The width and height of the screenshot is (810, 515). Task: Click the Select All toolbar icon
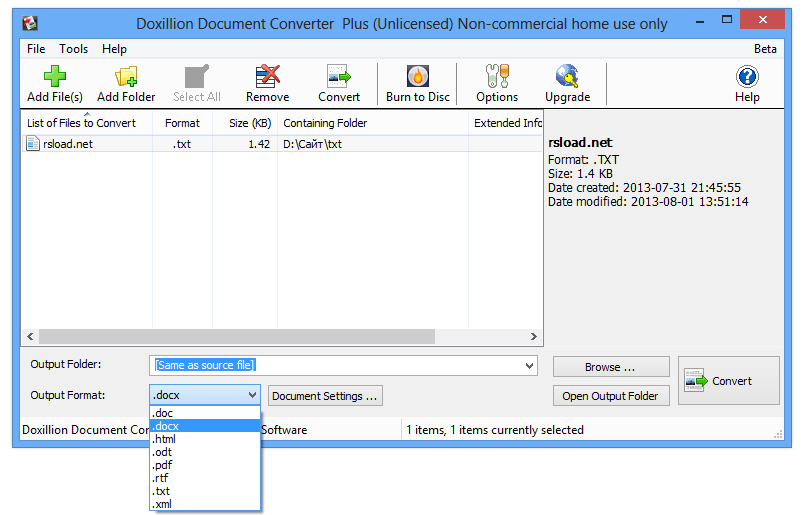click(197, 76)
